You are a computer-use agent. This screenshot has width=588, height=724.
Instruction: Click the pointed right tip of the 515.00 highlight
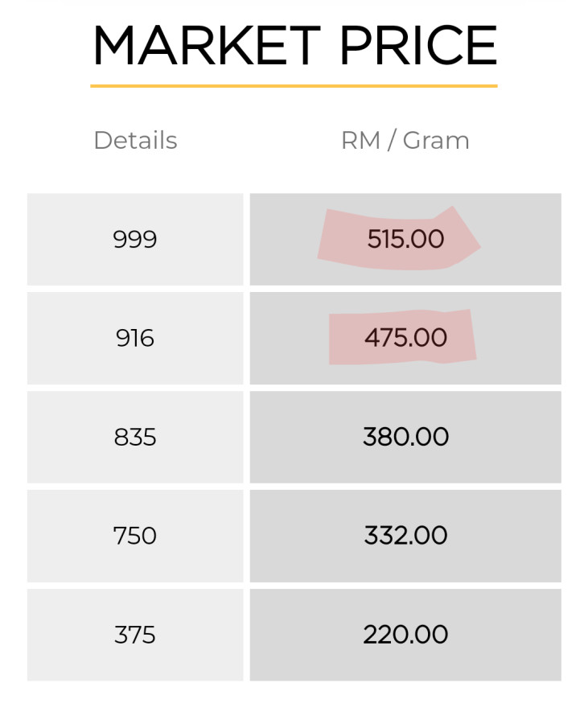pos(475,246)
